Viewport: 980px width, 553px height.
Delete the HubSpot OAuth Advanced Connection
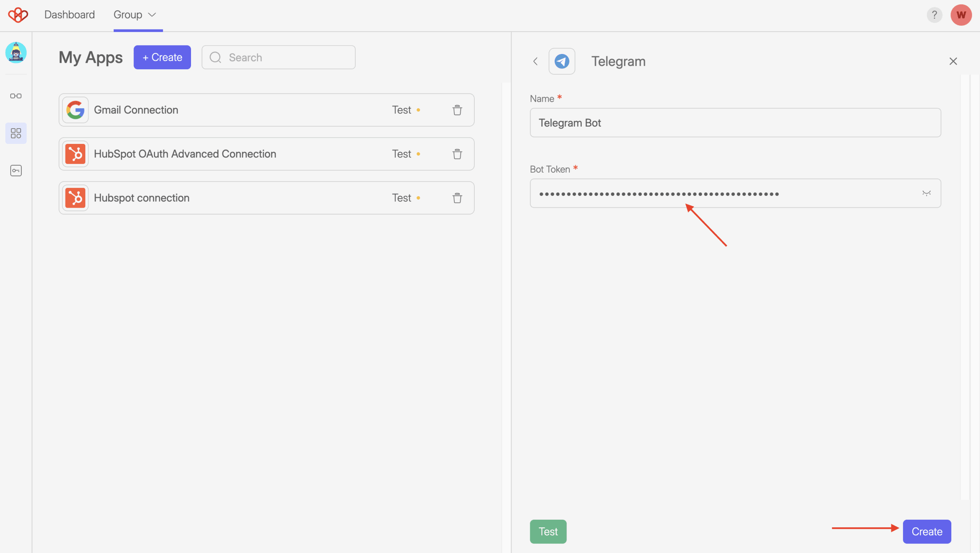tap(457, 154)
